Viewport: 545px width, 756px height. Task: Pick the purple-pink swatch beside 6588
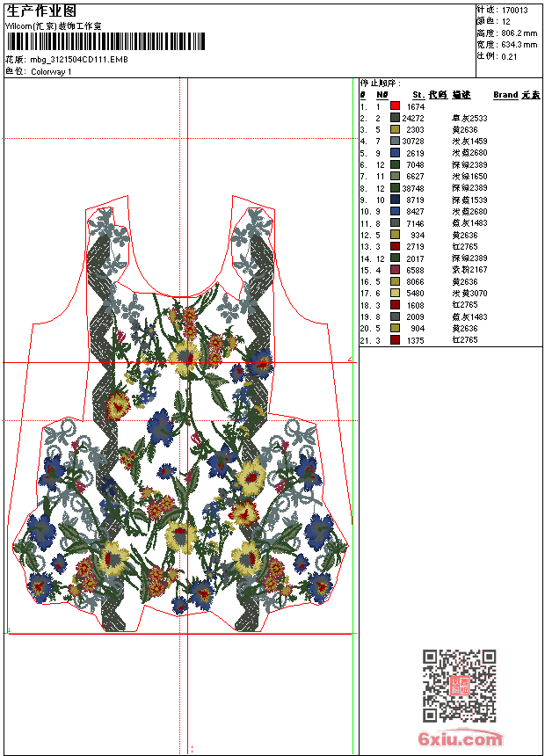click(x=395, y=270)
